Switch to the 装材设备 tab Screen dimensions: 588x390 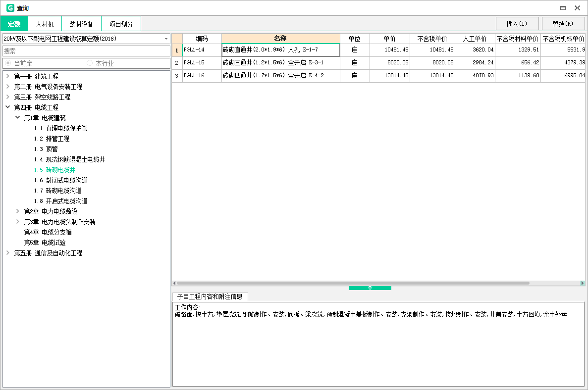(x=81, y=24)
